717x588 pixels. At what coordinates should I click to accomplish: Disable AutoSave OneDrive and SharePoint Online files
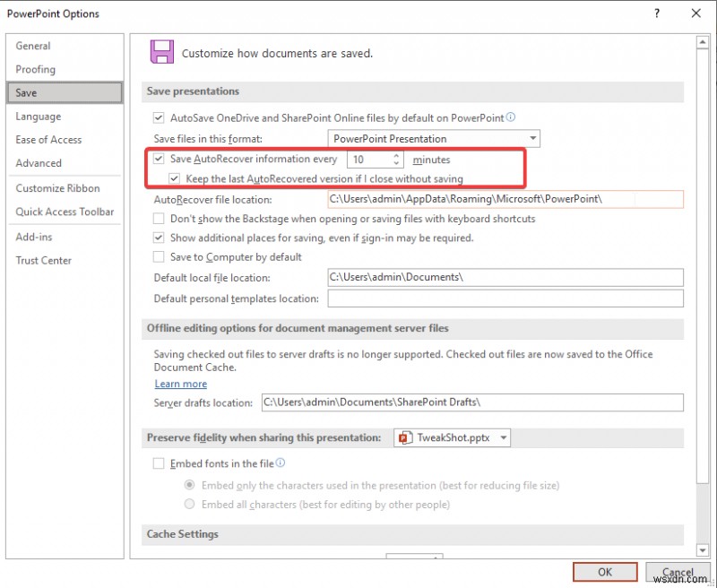159,117
